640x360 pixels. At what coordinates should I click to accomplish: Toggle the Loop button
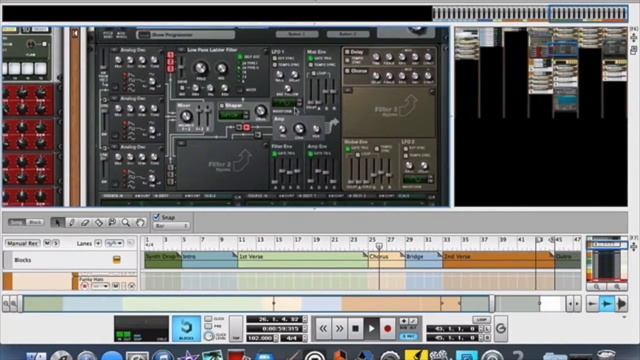[482, 320]
